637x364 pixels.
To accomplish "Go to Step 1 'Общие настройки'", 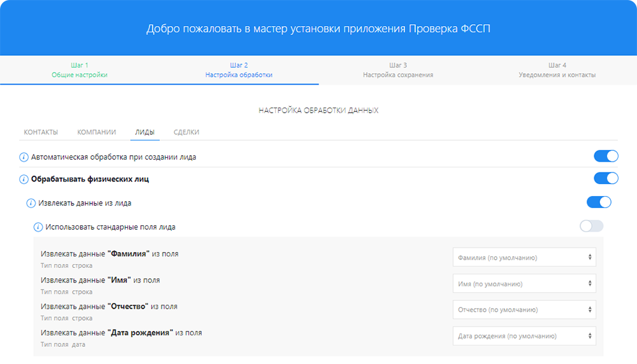I will (80, 70).
